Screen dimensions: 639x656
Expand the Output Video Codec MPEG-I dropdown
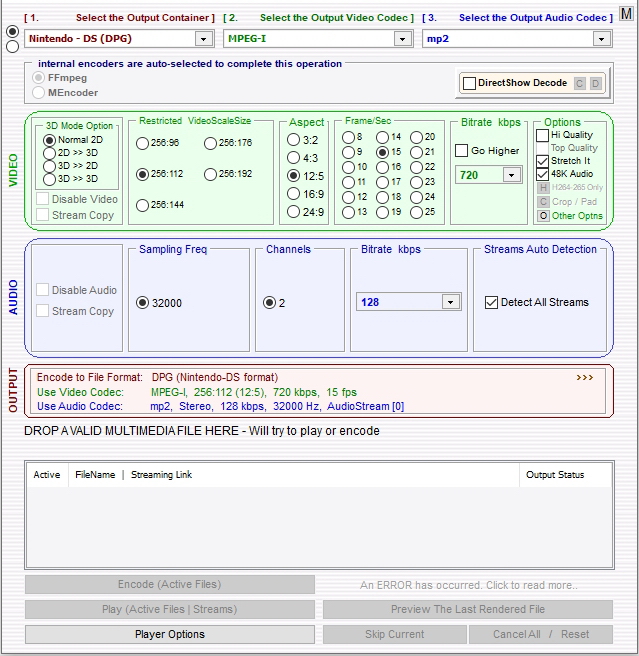402,38
